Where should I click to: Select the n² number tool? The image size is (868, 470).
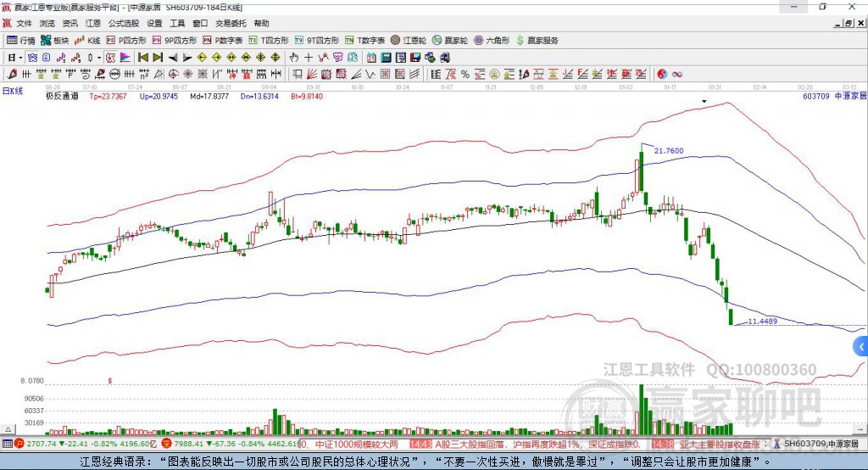pos(144,75)
